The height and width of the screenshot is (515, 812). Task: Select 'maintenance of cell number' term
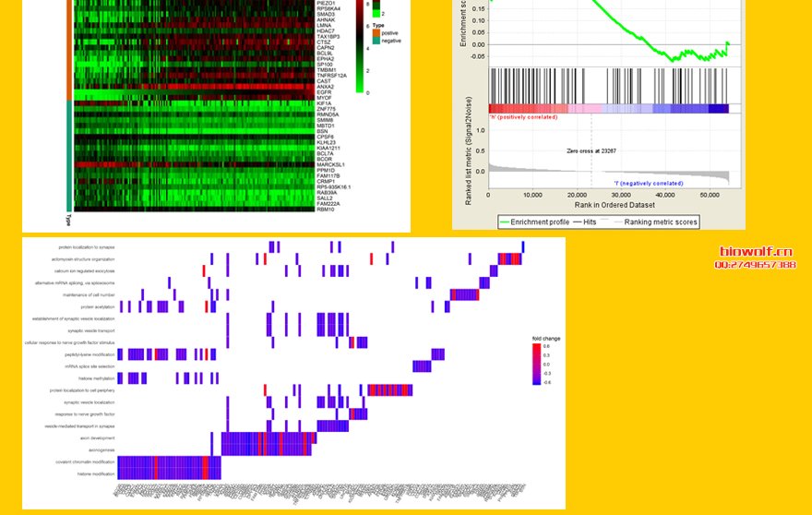point(89,294)
